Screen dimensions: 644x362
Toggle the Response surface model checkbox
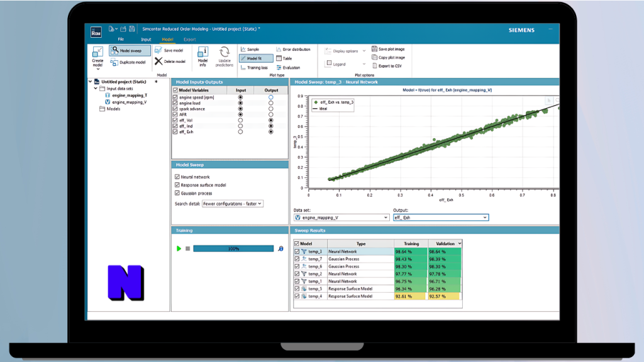177,185
